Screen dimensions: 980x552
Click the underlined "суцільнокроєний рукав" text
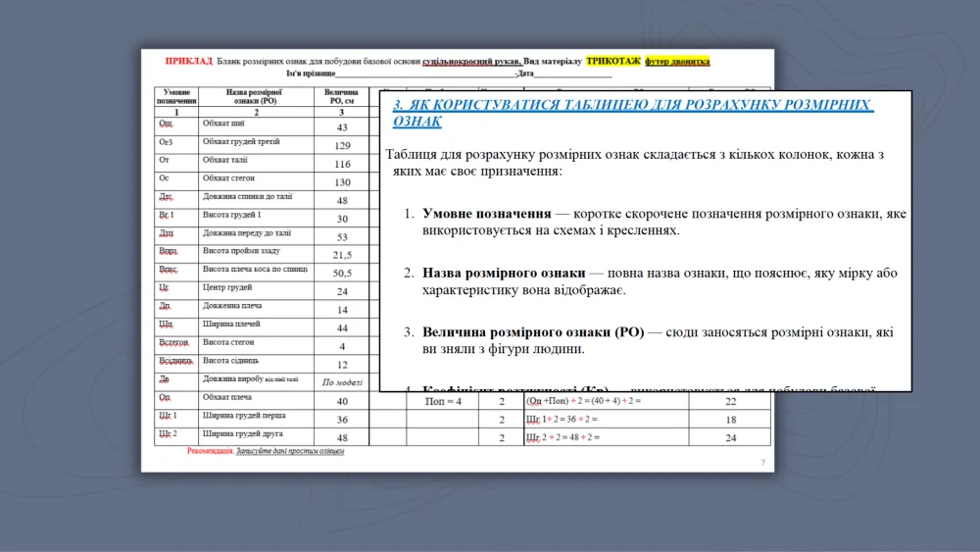471,61
